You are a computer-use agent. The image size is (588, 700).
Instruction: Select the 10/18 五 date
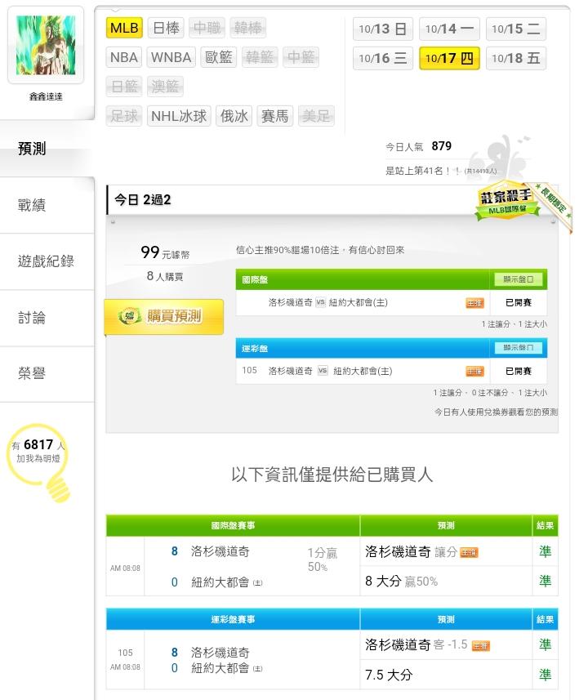pyautogui.click(x=515, y=59)
